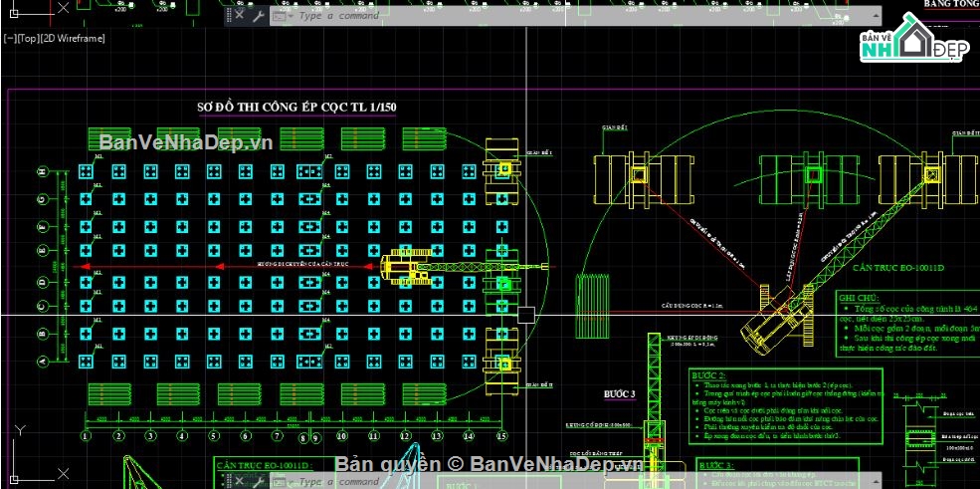Select the 'BƯỚC 3' title above the tower
980x489 pixels.
click(620, 394)
